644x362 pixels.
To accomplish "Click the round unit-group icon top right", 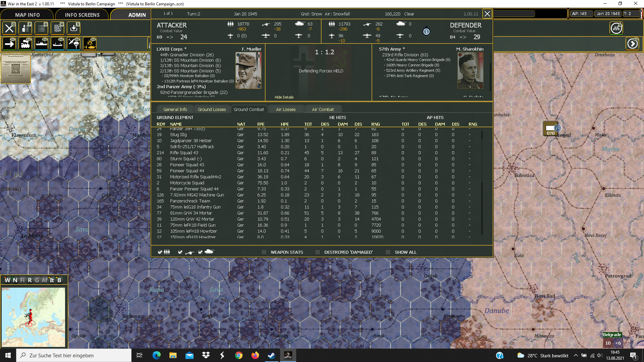I will (616, 28).
